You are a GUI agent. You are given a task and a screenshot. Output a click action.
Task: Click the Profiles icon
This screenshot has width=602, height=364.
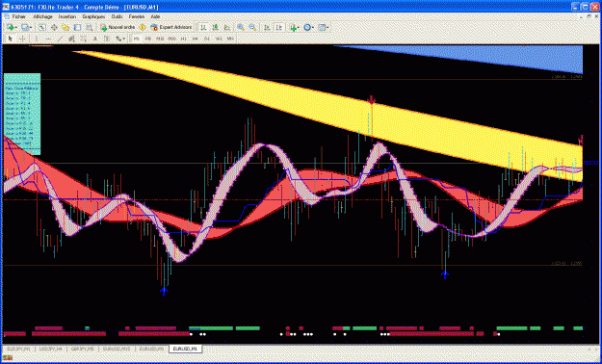[25, 27]
